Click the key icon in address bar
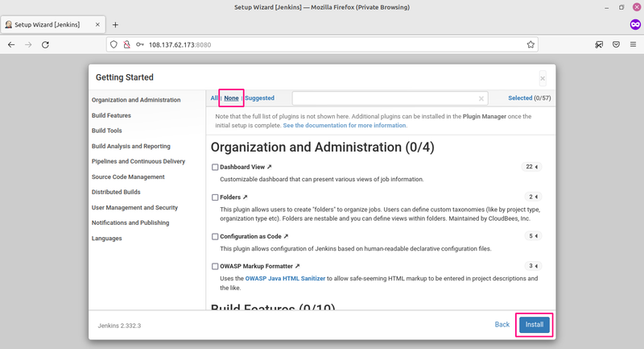 click(140, 44)
